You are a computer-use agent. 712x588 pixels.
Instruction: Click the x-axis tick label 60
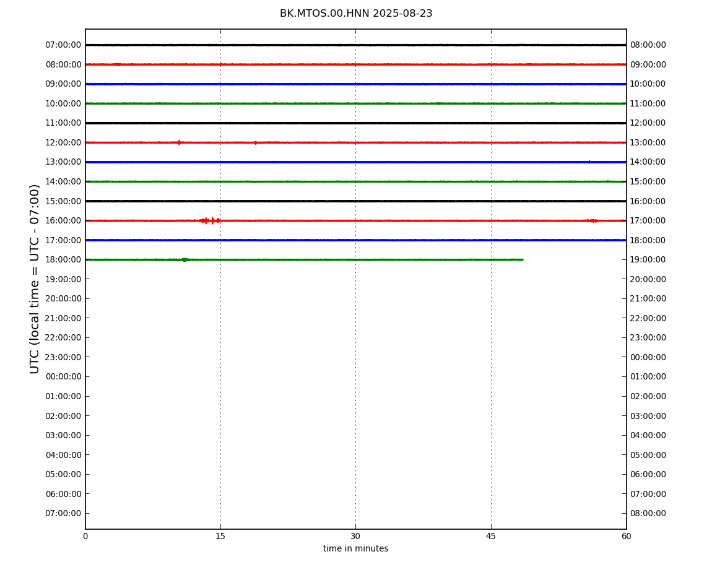[x=626, y=536]
